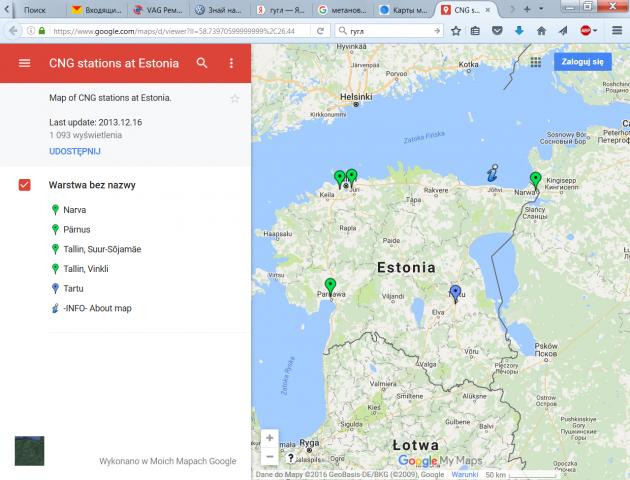This screenshot has height=480, width=630.
Task: Open the list all tabs dropdown arrow
Action: coord(541,8)
